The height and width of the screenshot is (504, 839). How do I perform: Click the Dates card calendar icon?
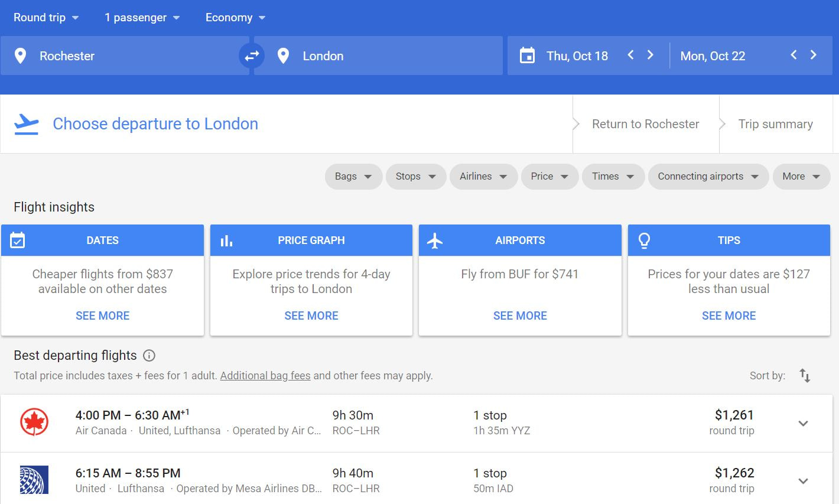tap(18, 240)
